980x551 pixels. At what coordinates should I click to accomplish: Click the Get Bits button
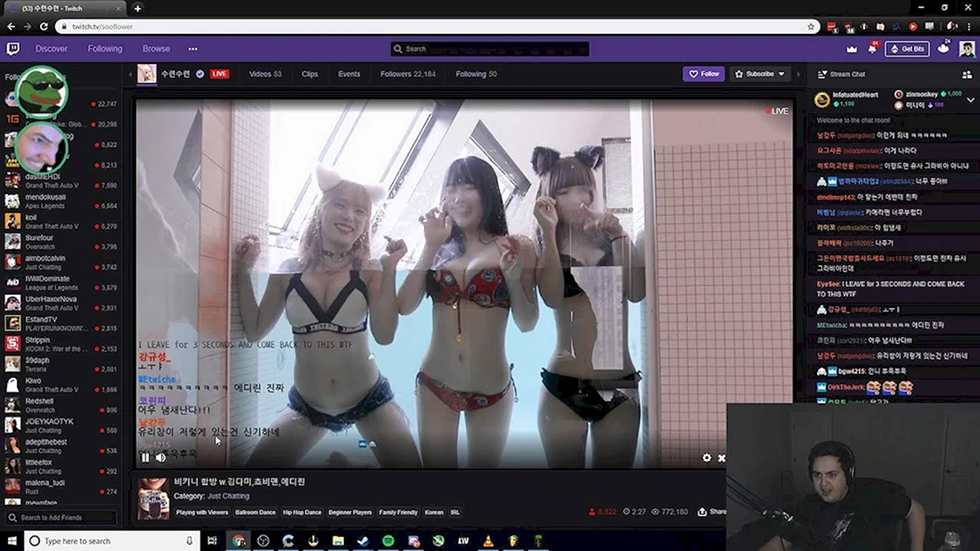click(x=907, y=49)
